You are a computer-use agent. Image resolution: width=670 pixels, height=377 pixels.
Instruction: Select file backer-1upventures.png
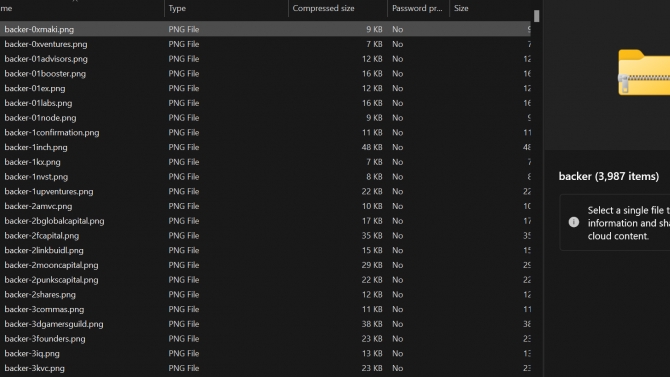coord(49,191)
